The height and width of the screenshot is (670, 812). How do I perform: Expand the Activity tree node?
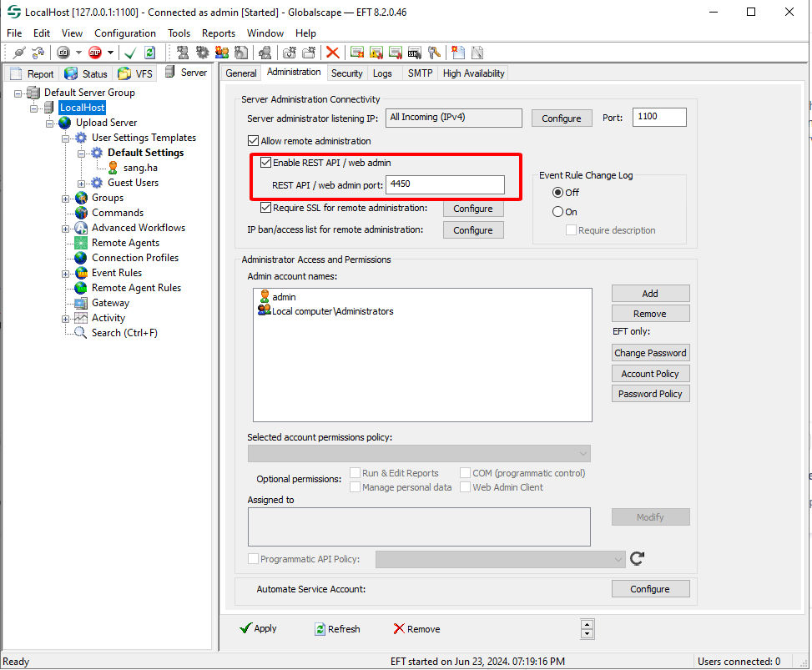click(x=65, y=319)
